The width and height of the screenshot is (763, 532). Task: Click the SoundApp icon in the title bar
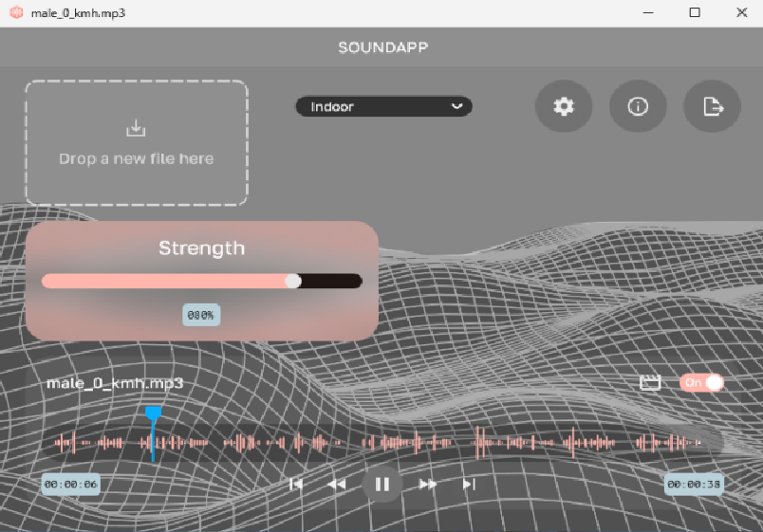(x=16, y=12)
